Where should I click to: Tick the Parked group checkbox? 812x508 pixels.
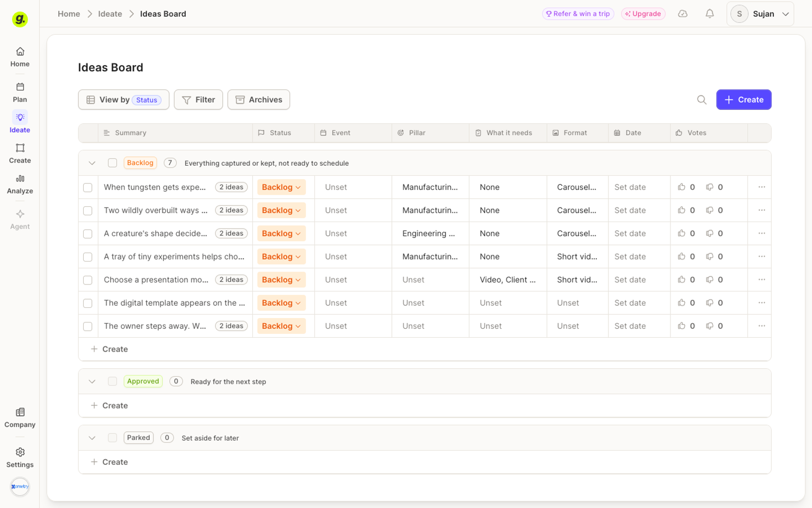pyautogui.click(x=113, y=438)
